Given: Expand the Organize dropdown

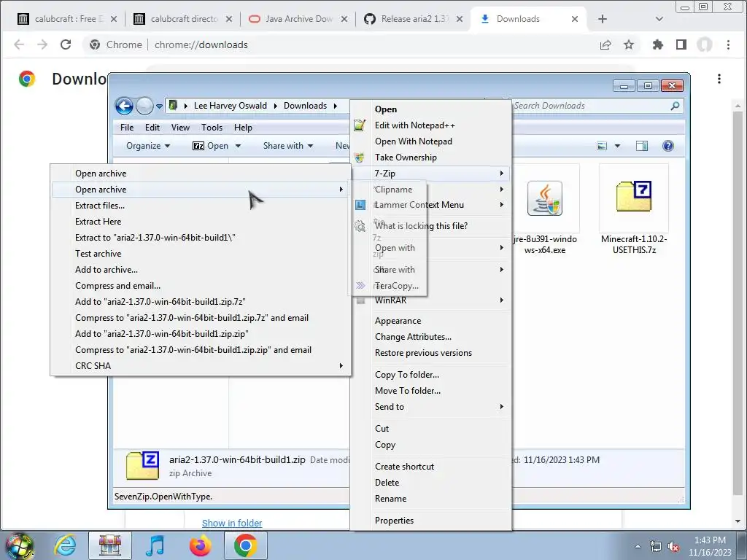Looking at the screenshot, I should (x=148, y=146).
